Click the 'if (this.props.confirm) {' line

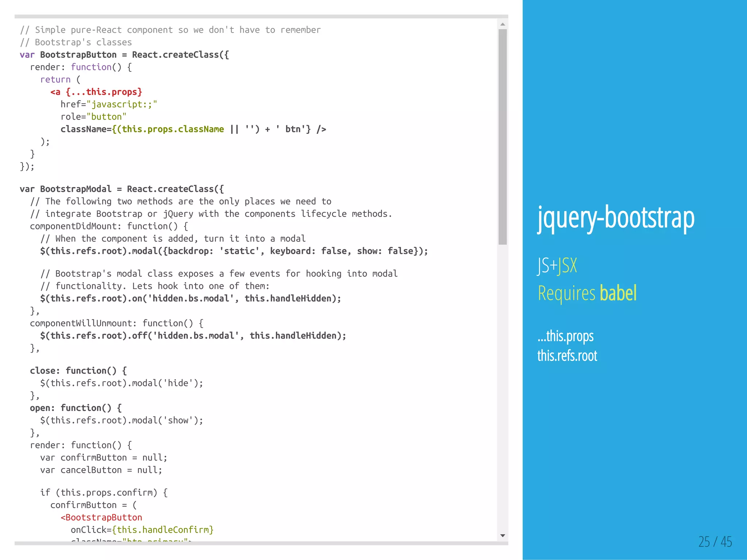(x=104, y=492)
